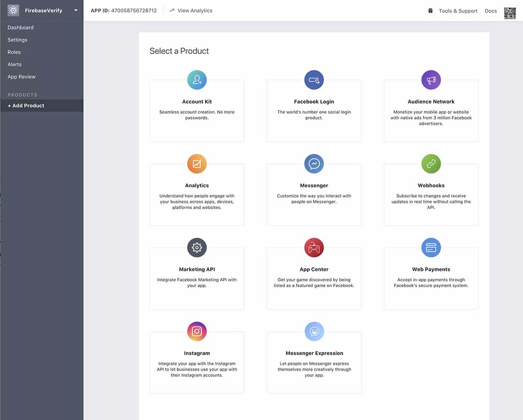The height and width of the screenshot is (420, 523).
Task: Click 'Get your game discovered' description
Action: pos(314,282)
